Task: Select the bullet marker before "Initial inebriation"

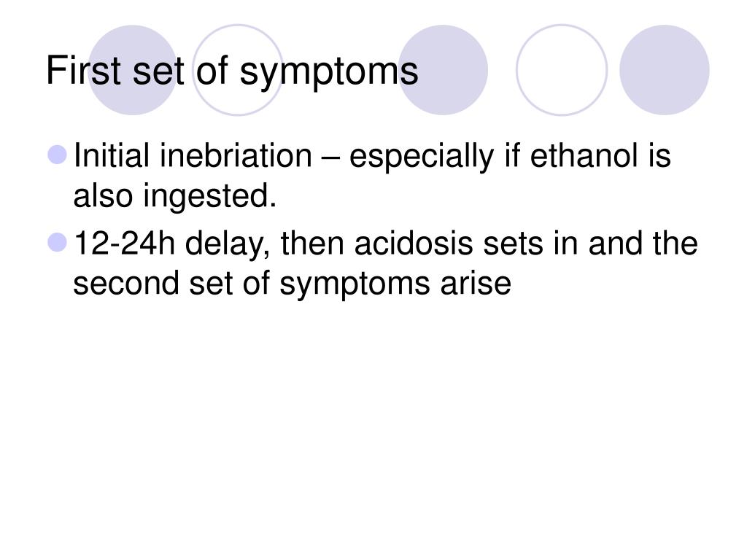Action: (x=58, y=155)
